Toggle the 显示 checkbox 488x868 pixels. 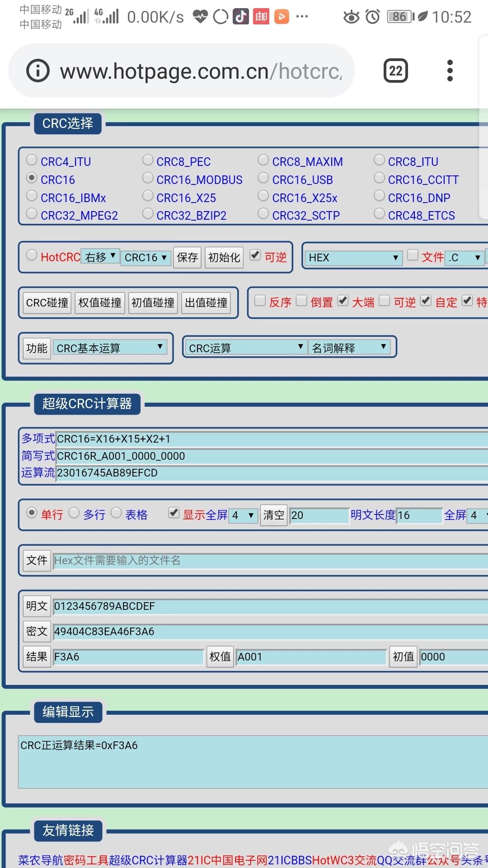174,513
